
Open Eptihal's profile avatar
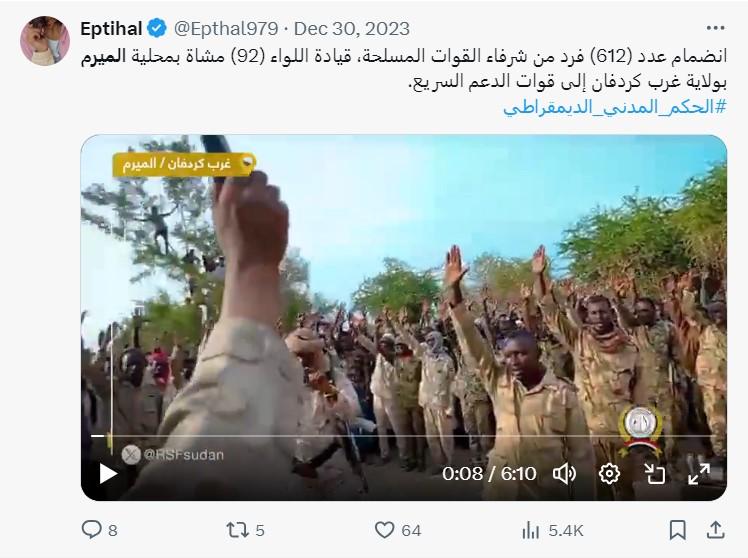pos(45,41)
